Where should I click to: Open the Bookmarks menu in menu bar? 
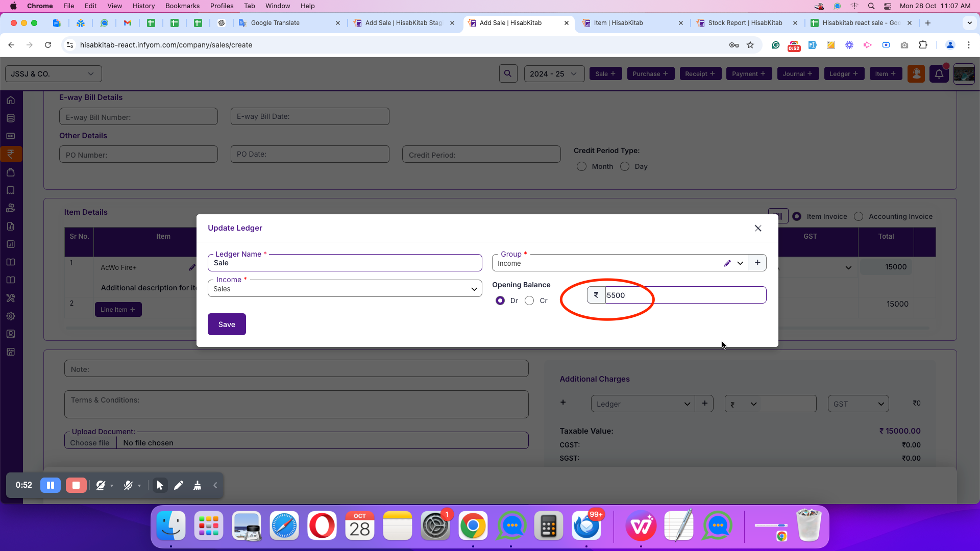(x=182, y=6)
